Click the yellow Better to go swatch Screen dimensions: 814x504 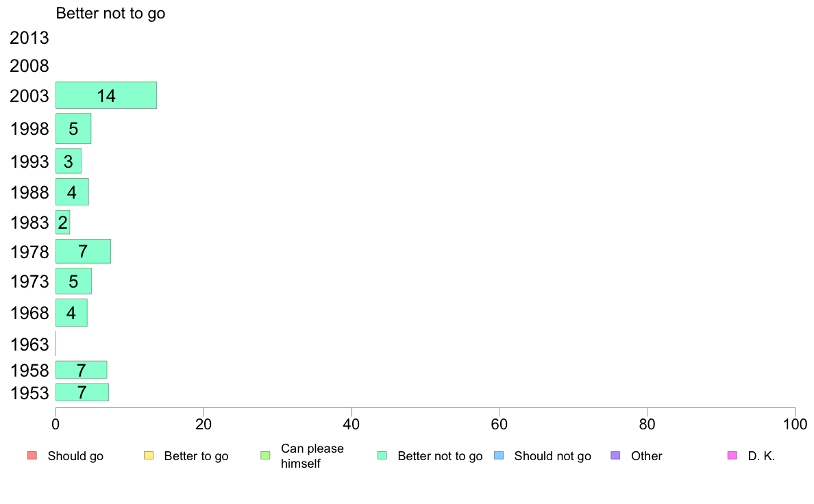(x=149, y=456)
